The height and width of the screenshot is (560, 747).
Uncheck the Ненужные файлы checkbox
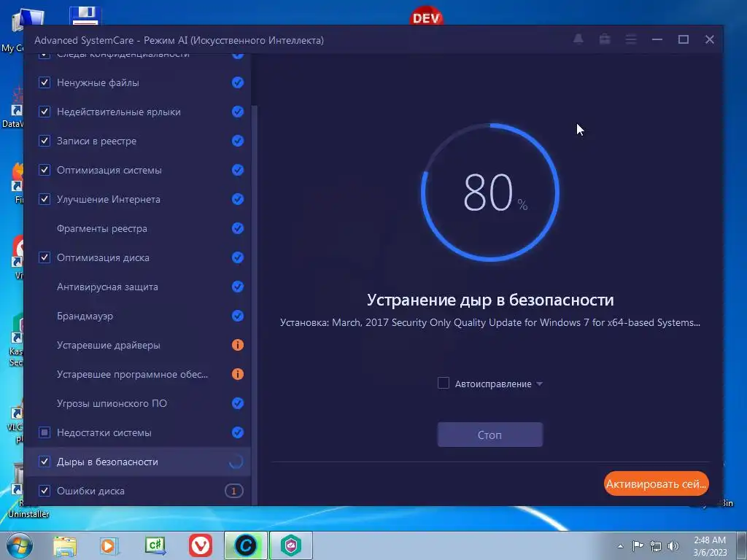(x=44, y=82)
